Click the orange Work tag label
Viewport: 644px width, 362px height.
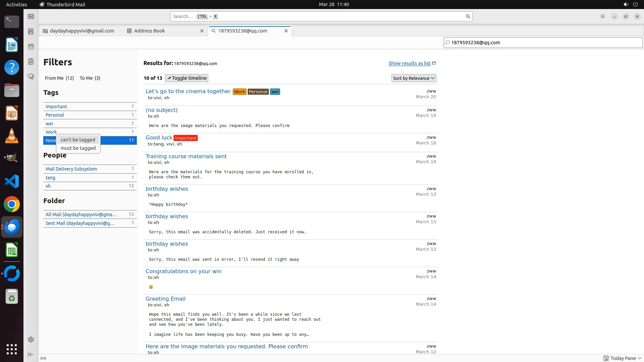point(239,92)
